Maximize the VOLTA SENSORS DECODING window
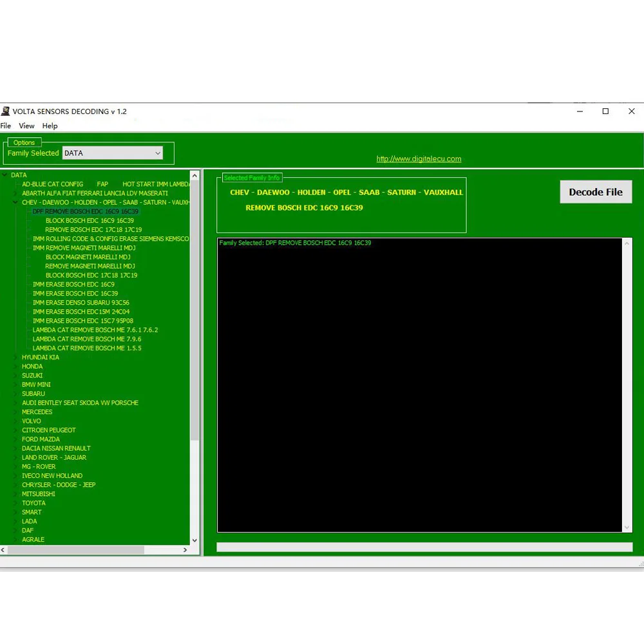644x644 pixels. 605,111
